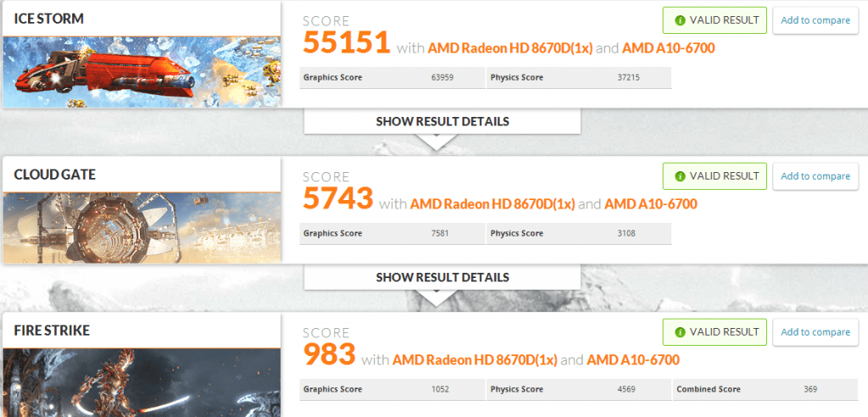
Task: Click the green info icon on Fire Strike's Valid Result badge
Action: (680, 332)
